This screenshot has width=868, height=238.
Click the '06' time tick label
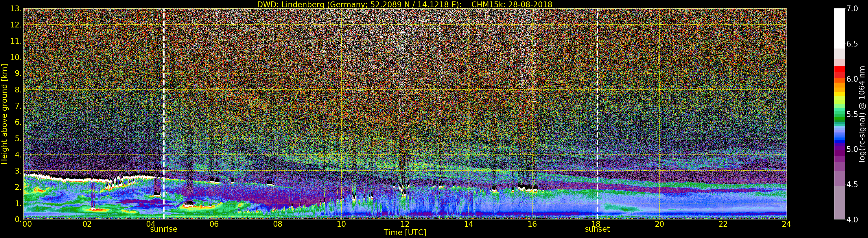coord(214,224)
